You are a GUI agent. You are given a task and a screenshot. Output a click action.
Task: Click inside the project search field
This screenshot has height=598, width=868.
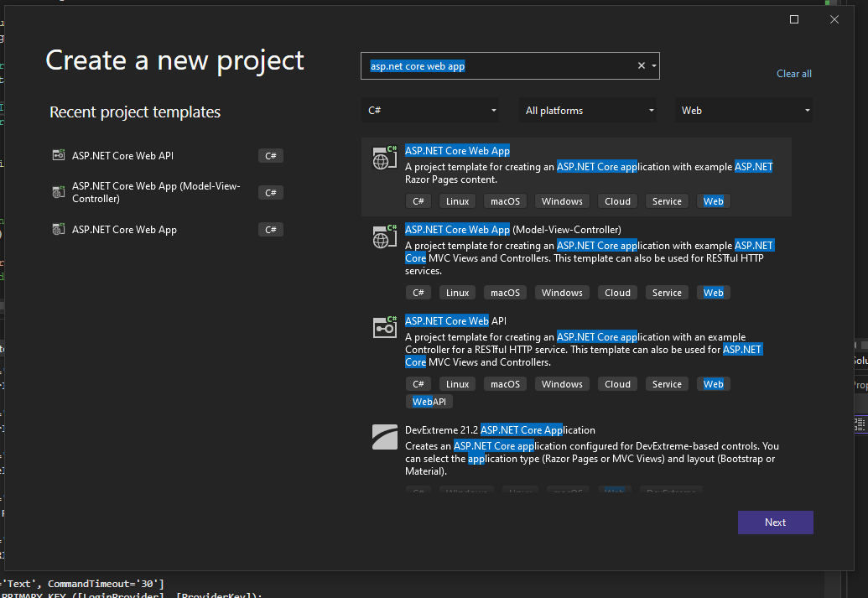coord(503,65)
